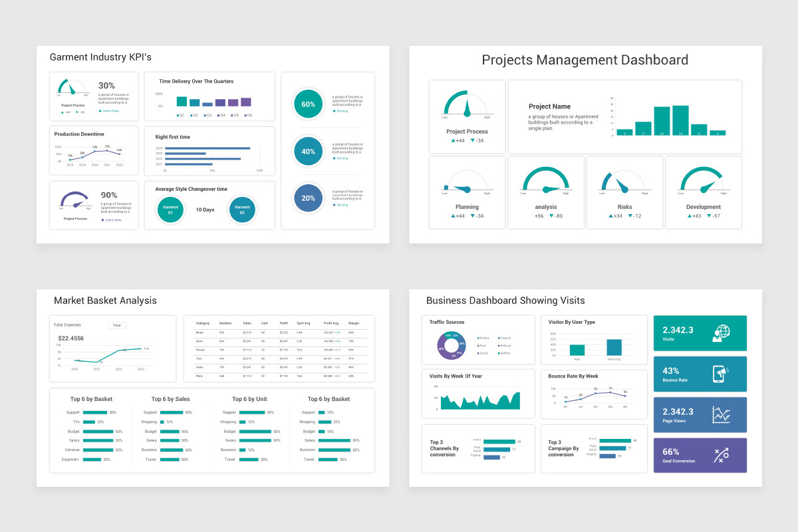
Task: Click the Direct bar in Top 3 Channels chart
Action: 499,442
